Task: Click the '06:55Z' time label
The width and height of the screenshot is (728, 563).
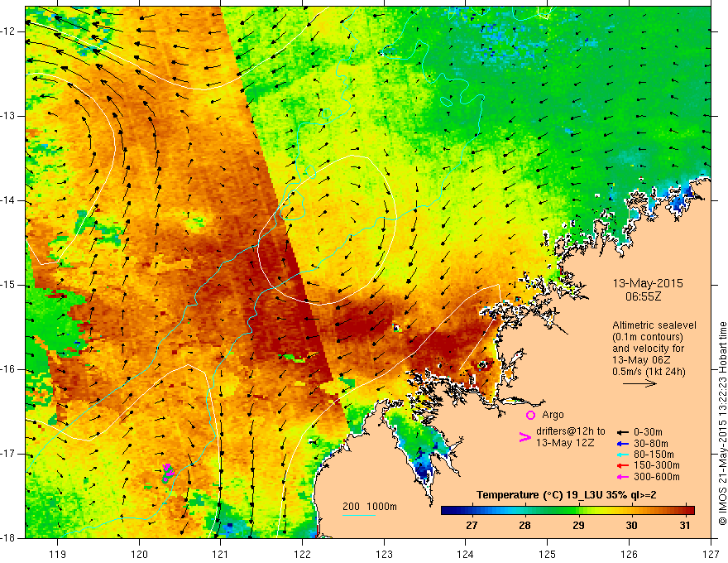Action: [643, 296]
